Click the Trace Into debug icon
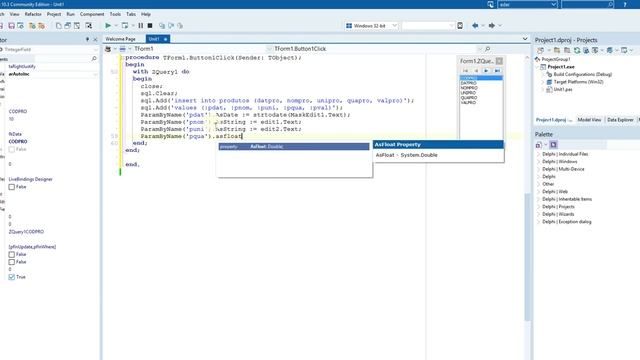Image resolution: width=640 pixels, height=360 pixels. coord(162,25)
